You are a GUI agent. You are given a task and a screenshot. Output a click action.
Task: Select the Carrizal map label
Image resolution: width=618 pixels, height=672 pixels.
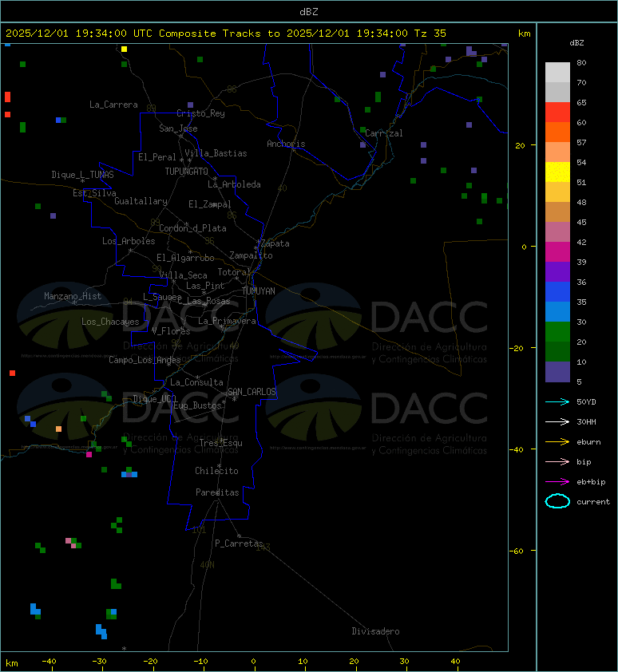pos(384,133)
